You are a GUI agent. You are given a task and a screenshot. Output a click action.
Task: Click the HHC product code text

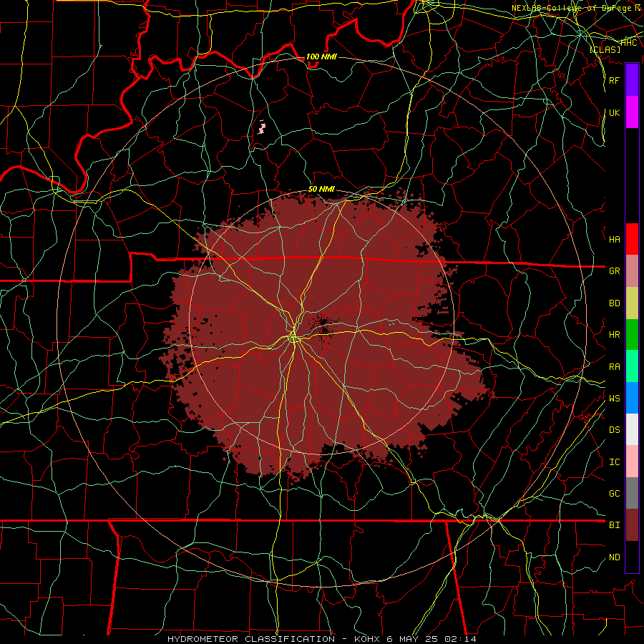click(628, 43)
